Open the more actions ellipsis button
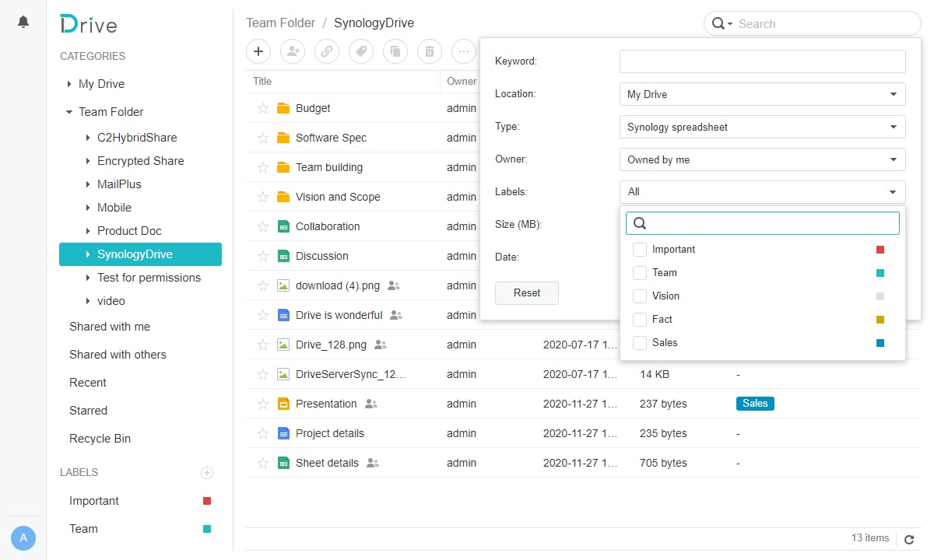The width and height of the screenshot is (934, 560). [464, 51]
